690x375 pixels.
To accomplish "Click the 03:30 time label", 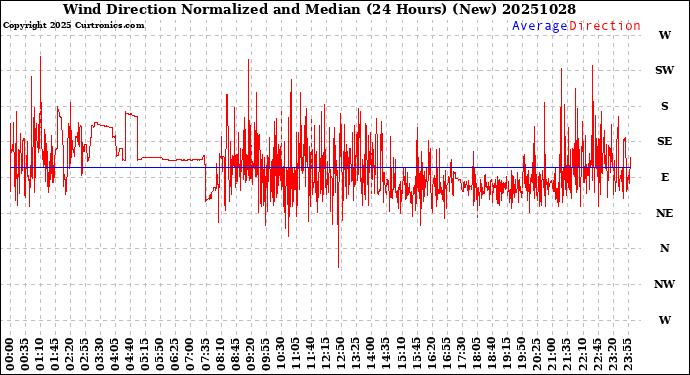I will point(100,353).
